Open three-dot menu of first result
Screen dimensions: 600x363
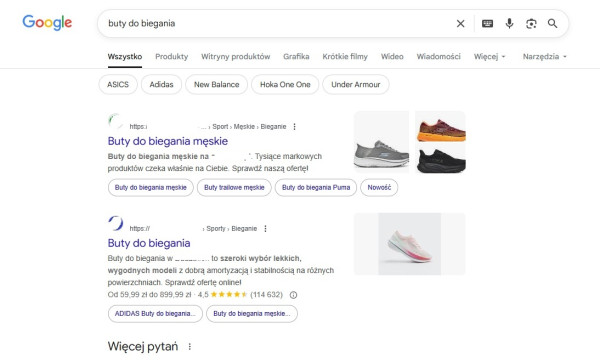(x=294, y=127)
